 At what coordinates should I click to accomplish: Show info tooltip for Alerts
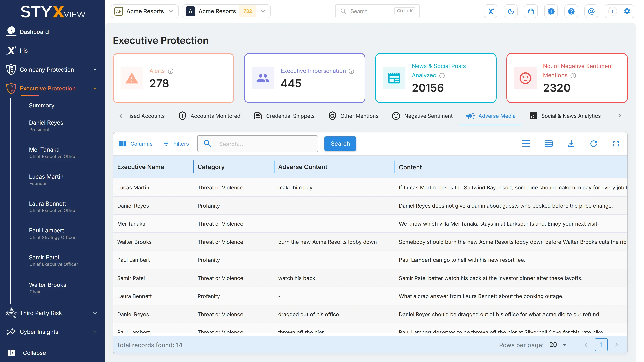point(171,71)
